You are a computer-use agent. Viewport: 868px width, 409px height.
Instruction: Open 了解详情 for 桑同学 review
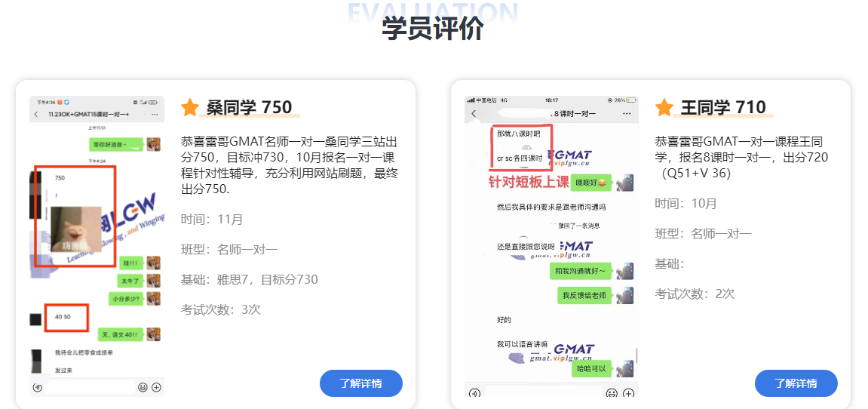(x=361, y=383)
